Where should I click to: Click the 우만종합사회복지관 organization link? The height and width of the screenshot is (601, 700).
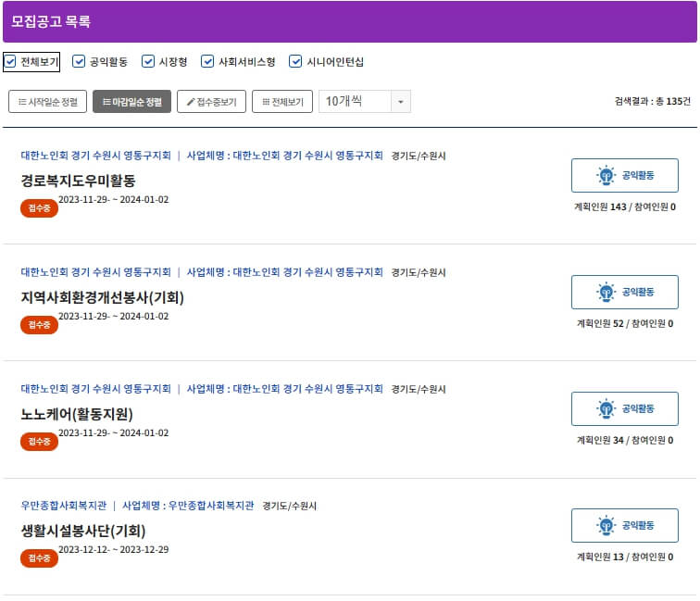[64, 506]
